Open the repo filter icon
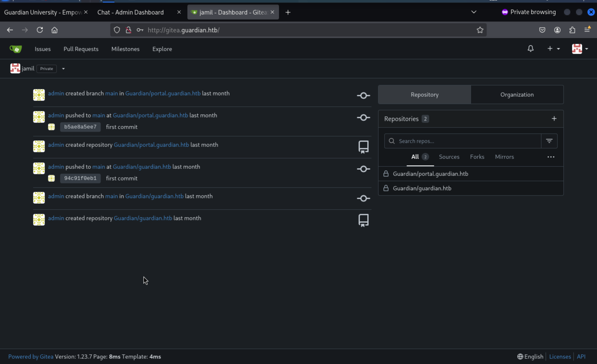Screen dimensions: 597x364 point(549,141)
